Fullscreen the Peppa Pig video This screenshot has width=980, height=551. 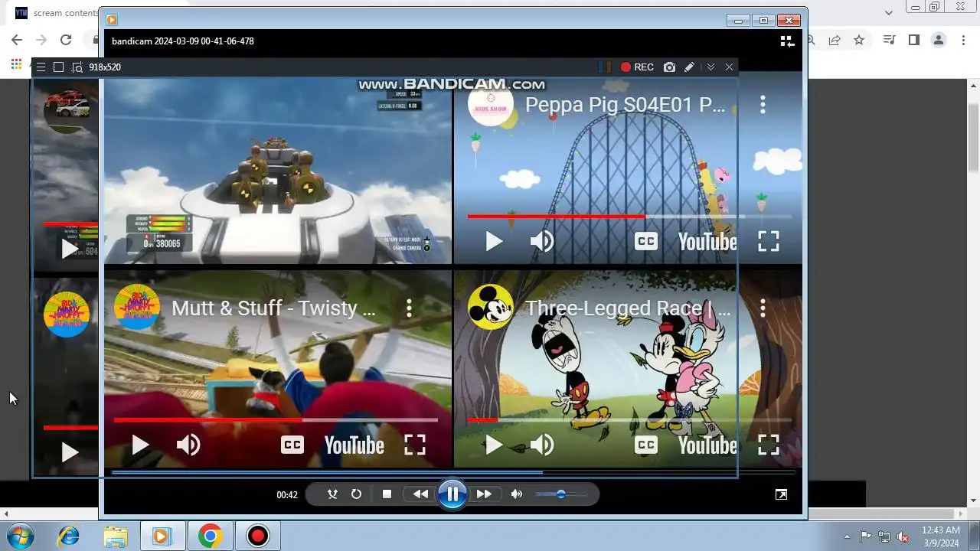coord(769,242)
